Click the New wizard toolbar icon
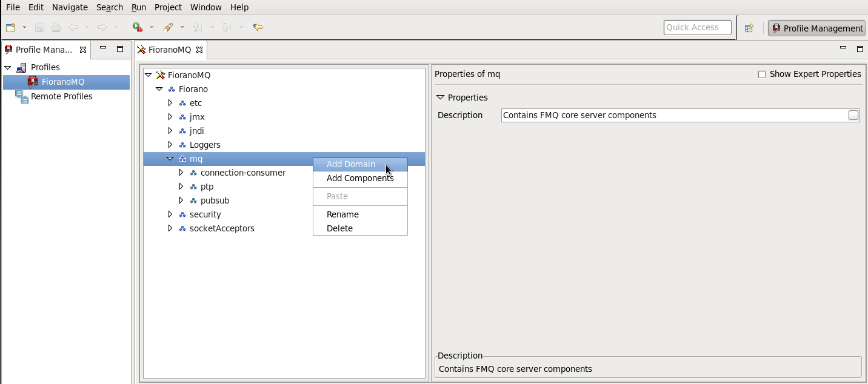 click(10, 27)
